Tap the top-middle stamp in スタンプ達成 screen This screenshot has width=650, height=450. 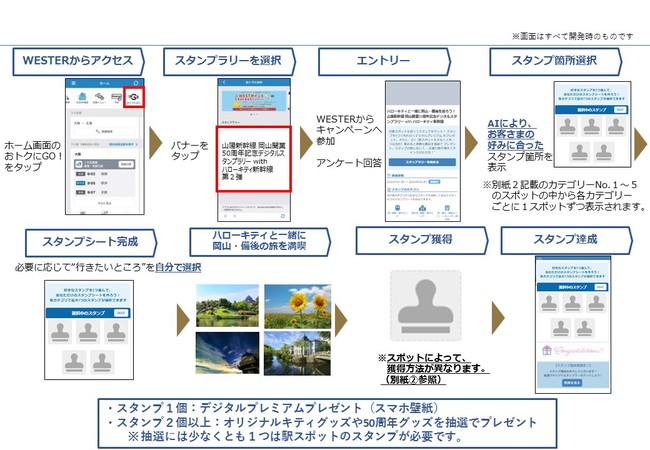[x=571, y=302]
